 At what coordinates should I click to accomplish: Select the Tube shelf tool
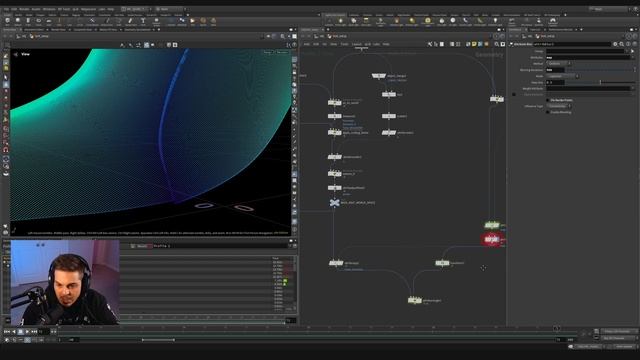(28, 21)
